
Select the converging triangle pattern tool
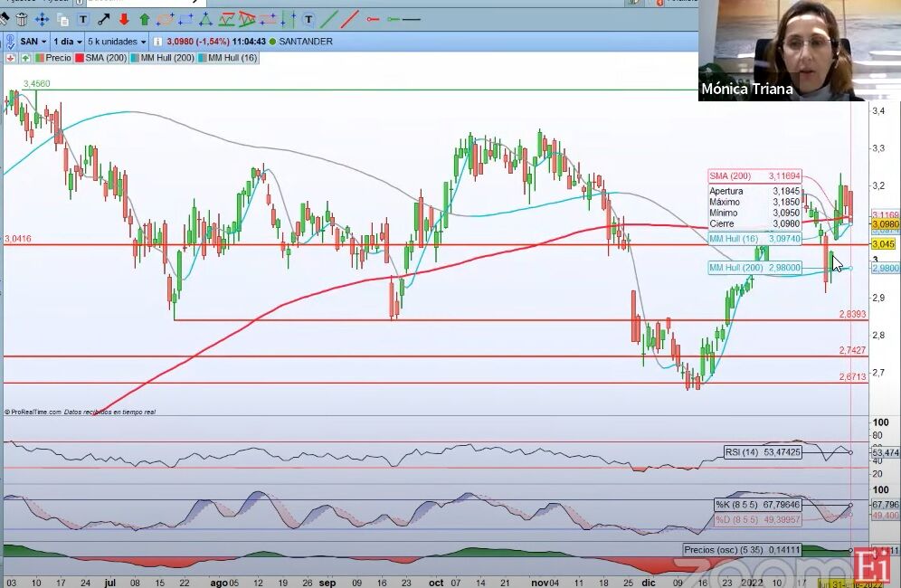click(x=247, y=20)
